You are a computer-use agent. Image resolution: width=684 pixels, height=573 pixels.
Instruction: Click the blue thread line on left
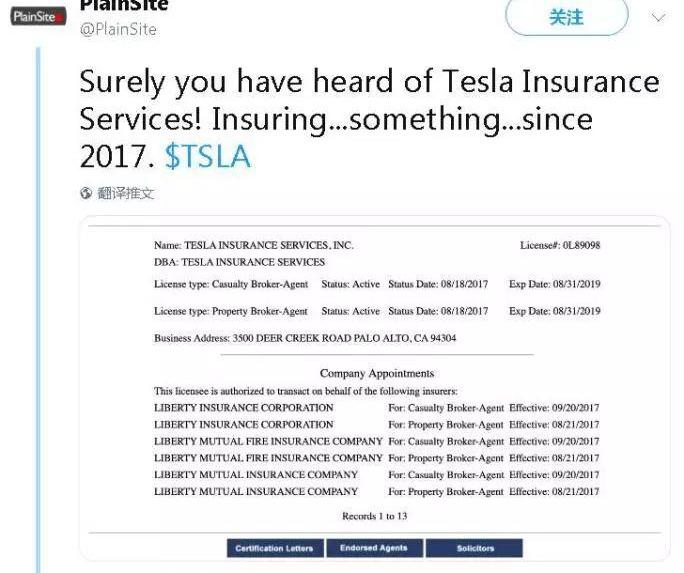[x=38, y=310]
